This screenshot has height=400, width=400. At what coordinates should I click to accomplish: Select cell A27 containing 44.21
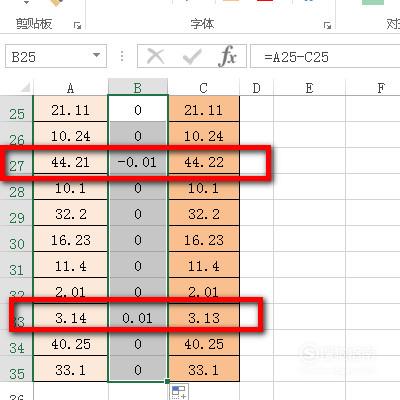coord(70,162)
